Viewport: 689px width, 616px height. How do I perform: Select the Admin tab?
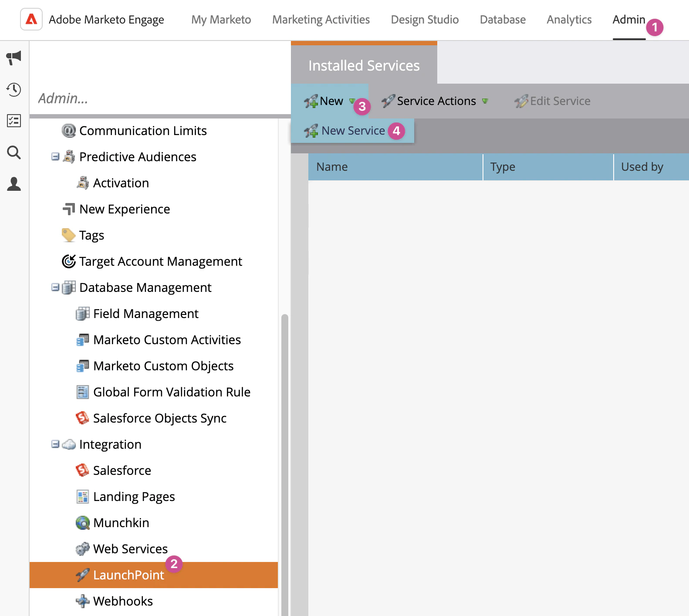tap(629, 20)
